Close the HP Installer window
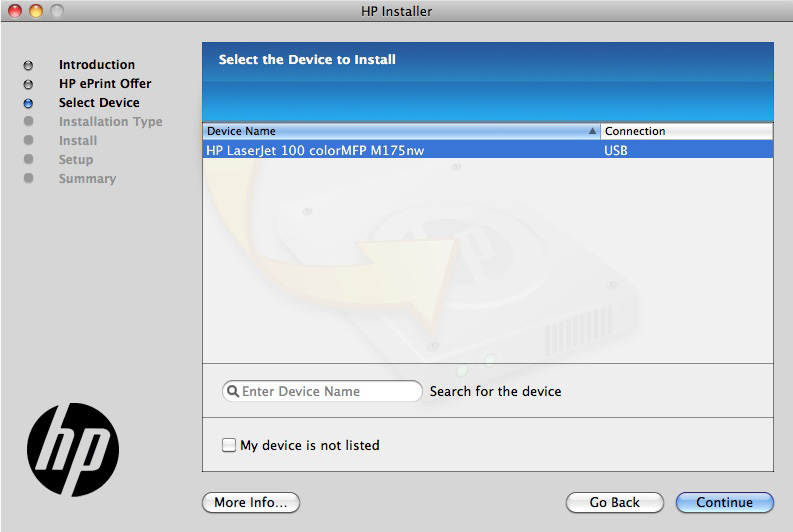The height and width of the screenshot is (532, 793). pyautogui.click(x=15, y=11)
